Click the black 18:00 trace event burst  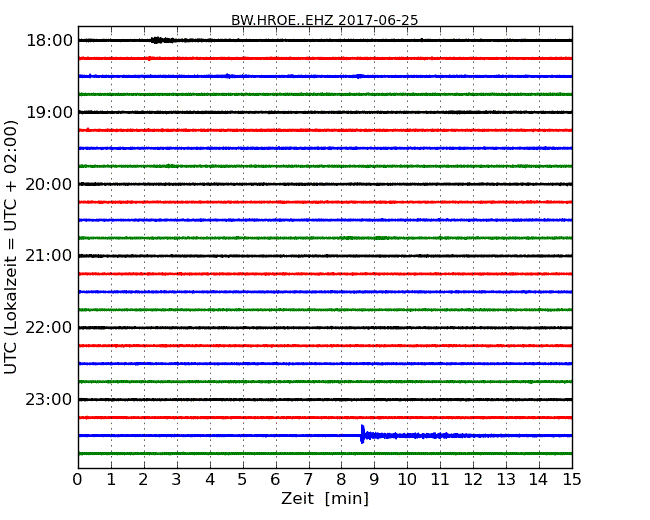[162, 40]
